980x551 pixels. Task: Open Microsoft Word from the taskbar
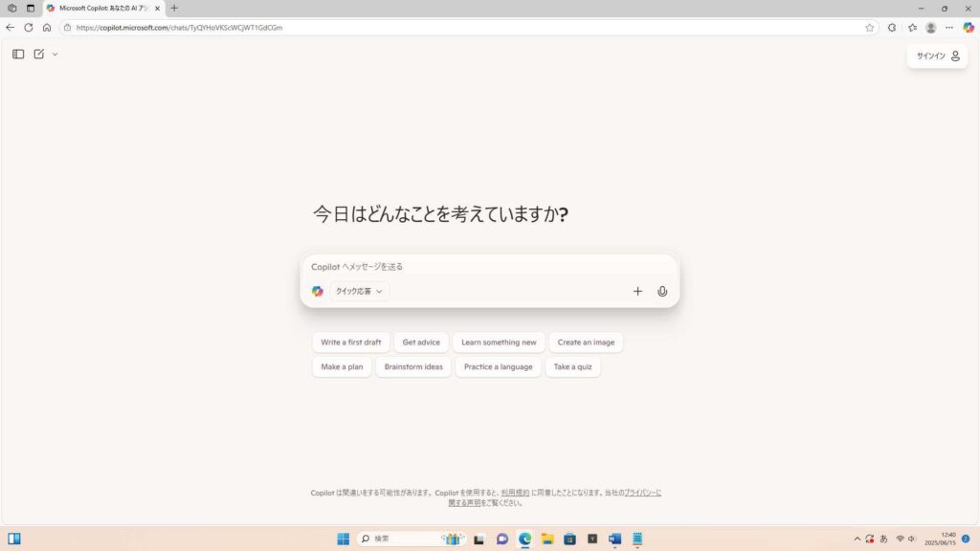(615, 539)
